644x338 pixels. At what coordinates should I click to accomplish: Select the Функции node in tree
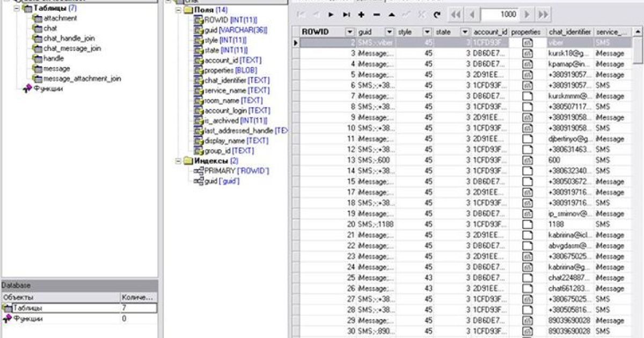point(47,89)
